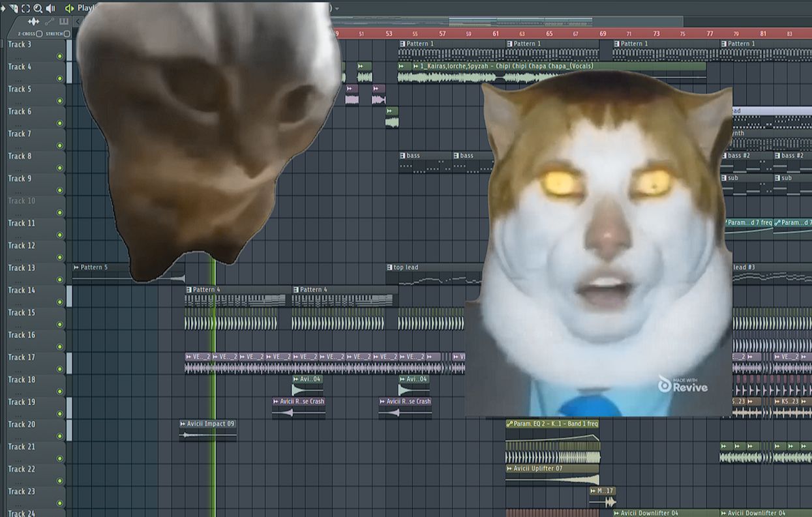Click the mute tool icon in playlist toolbar
Image resolution: width=812 pixels, height=517 pixels.
coord(14,8)
